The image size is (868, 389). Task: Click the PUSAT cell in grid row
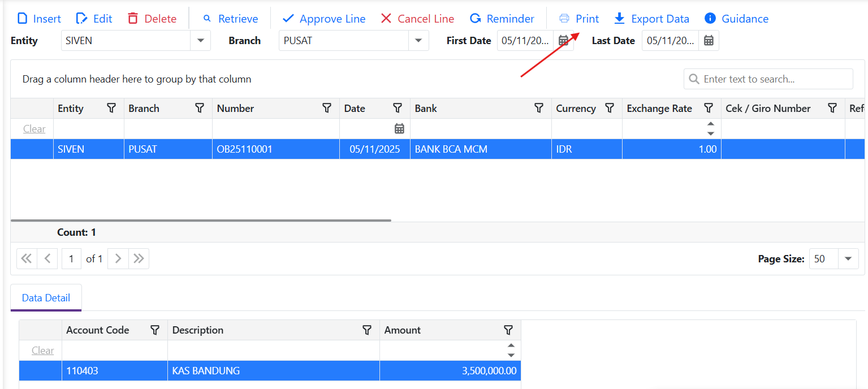168,149
